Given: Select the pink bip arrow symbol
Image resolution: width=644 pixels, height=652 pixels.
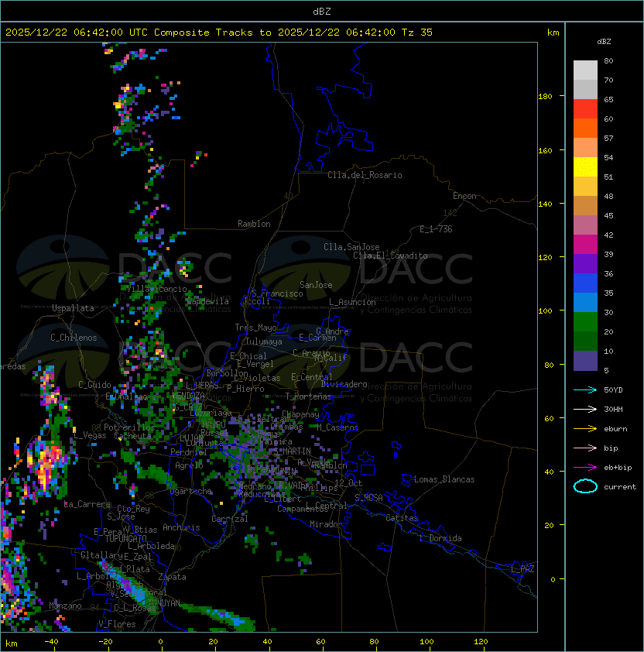Looking at the screenshot, I should tap(585, 448).
